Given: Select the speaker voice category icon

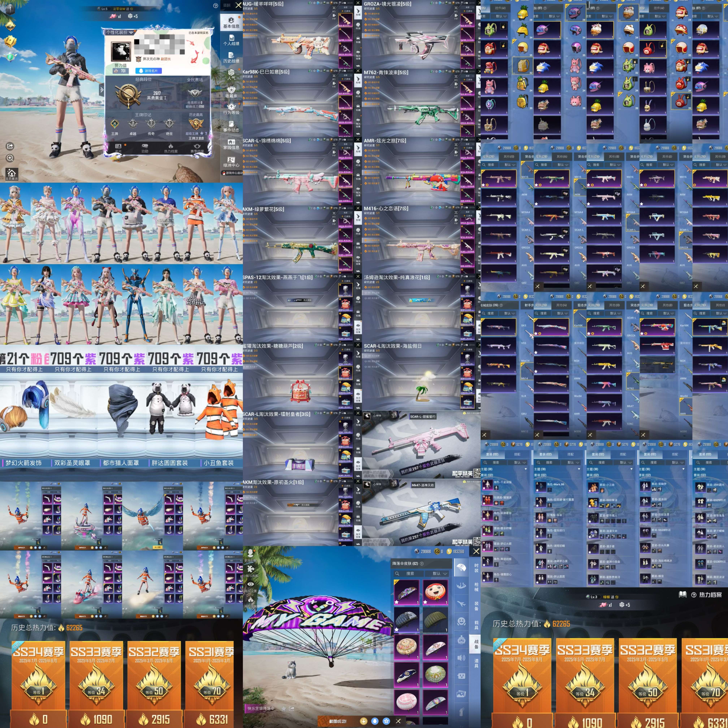Looking at the screenshot, I should pyautogui.click(x=462, y=658).
